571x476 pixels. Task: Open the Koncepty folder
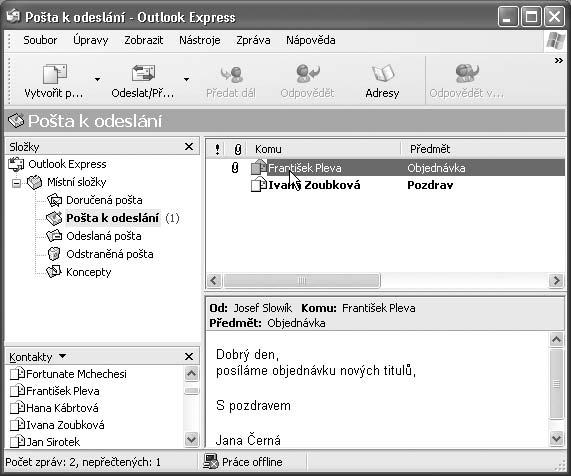coord(88,272)
